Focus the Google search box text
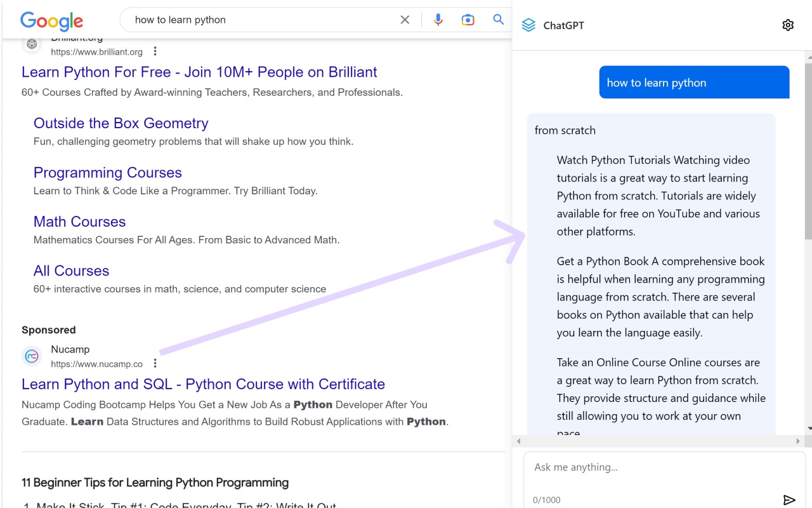 pyautogui.click(x=180, y=20)
